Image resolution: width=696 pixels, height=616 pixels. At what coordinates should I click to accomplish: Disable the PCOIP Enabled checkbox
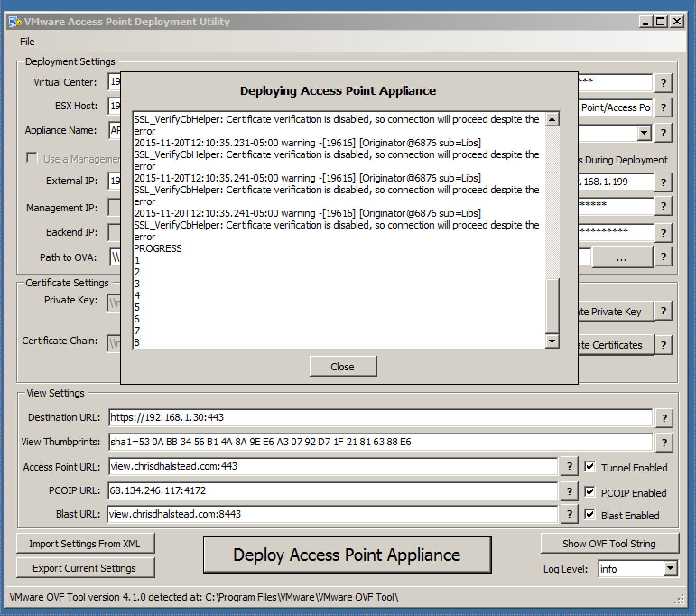589,492
